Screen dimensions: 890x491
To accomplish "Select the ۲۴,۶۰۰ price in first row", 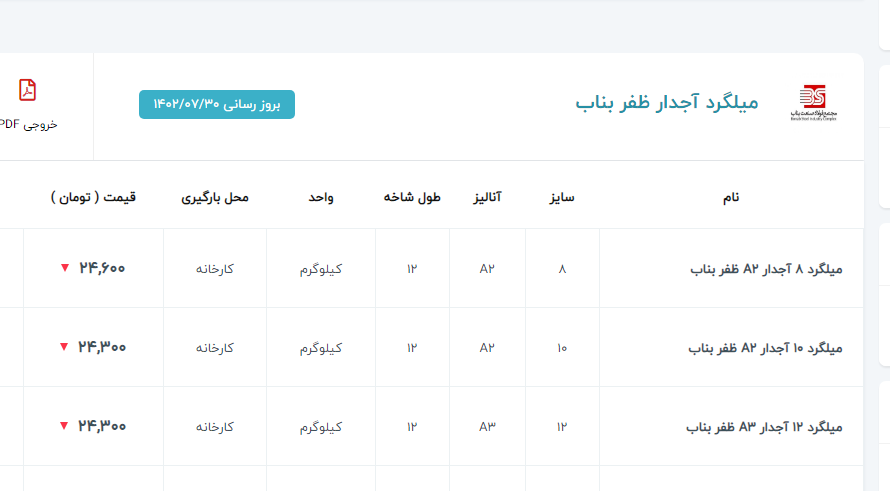I will [102, 268].
